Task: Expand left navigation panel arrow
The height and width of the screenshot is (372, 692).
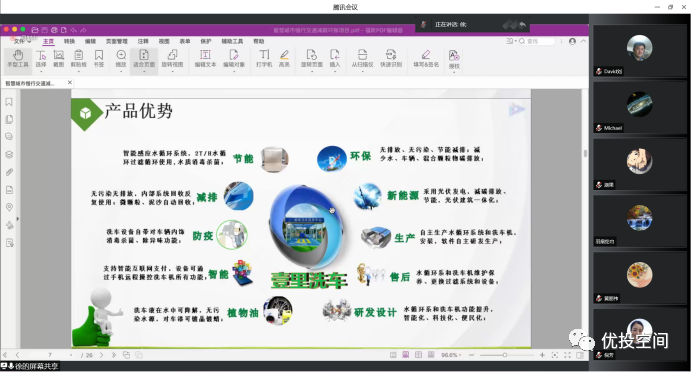Action: (18, 218)
